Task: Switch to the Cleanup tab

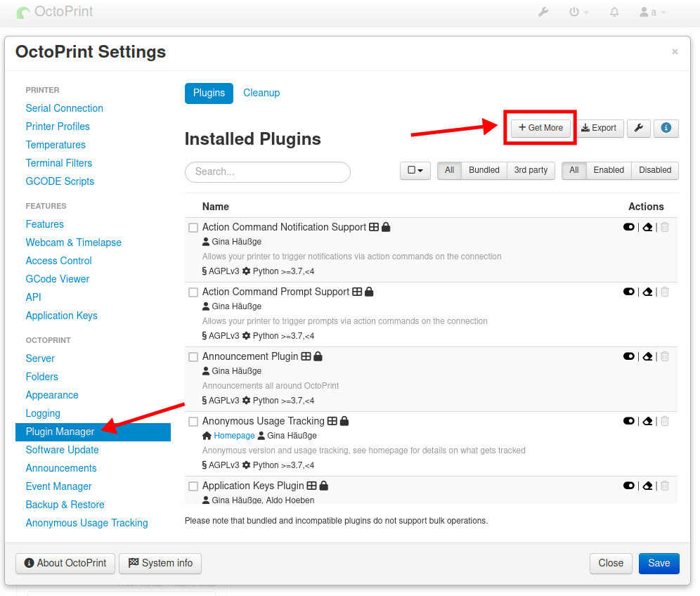Action: (261, 93)
